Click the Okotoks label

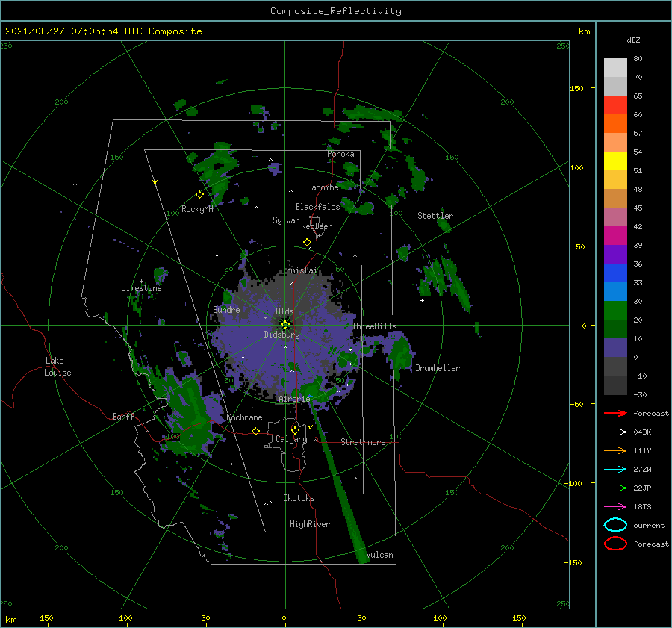299,498
